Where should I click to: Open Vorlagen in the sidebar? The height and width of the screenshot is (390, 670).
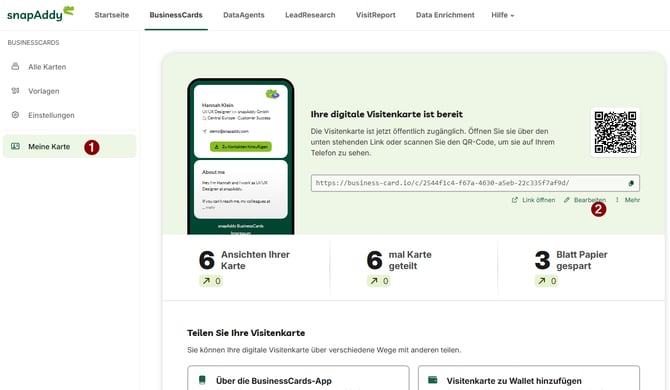point(44,91)
